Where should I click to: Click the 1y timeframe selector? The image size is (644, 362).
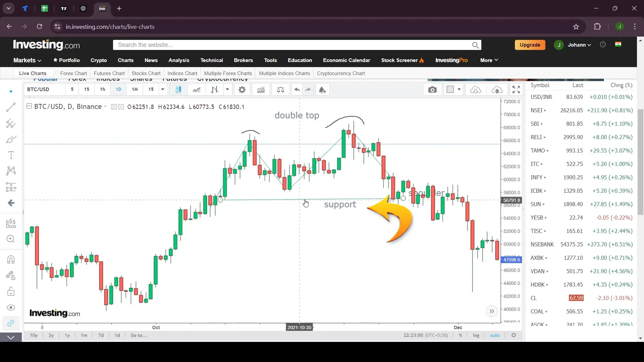click(67, 335)
